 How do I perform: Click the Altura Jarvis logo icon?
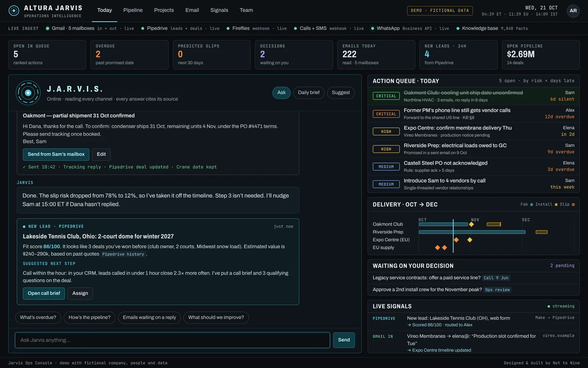(14, 11)
